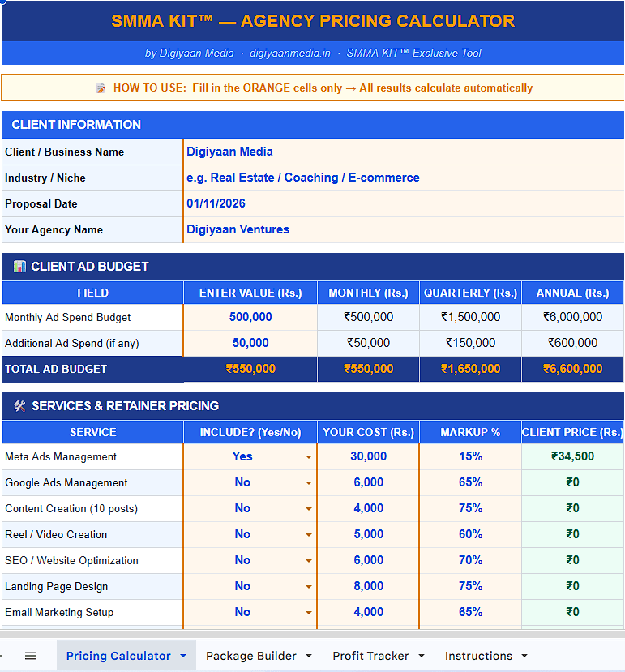Screen dimensions: 625x672
Task: Open Include dropdown for Reel / Video Creation
Action: coord(309,535)
